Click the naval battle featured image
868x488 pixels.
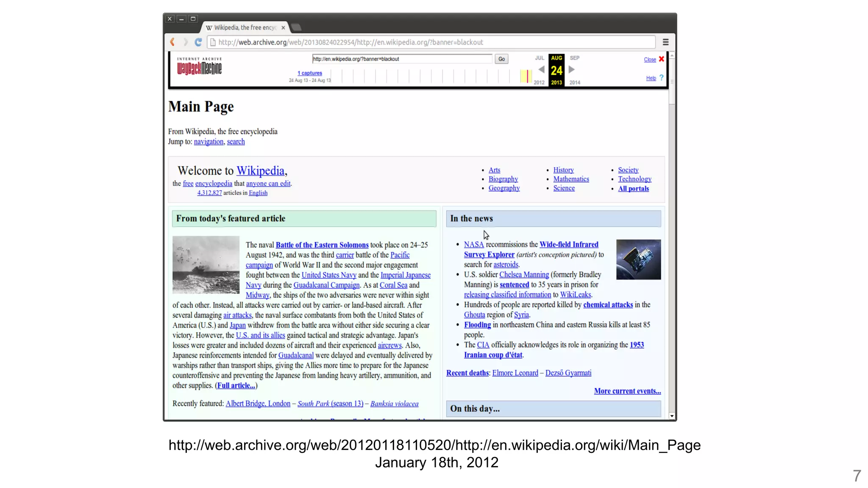point(206,265)
